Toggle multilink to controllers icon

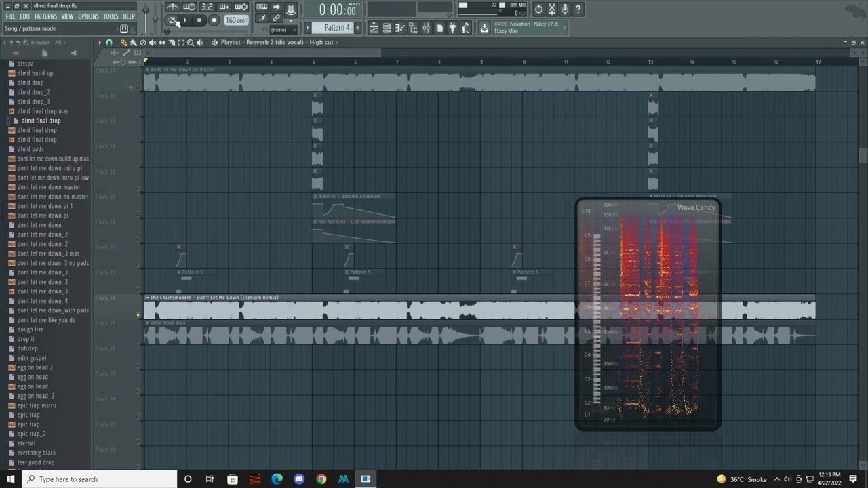point(276,18)
